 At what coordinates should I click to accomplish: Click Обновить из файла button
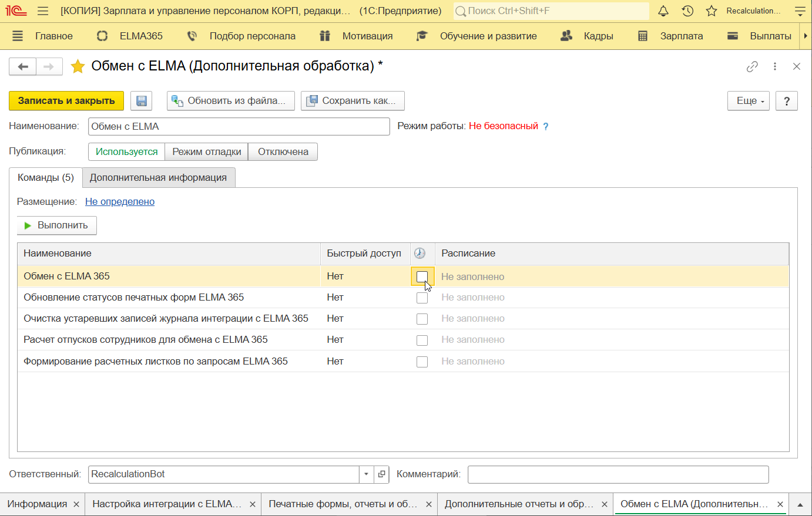(231, 101)
